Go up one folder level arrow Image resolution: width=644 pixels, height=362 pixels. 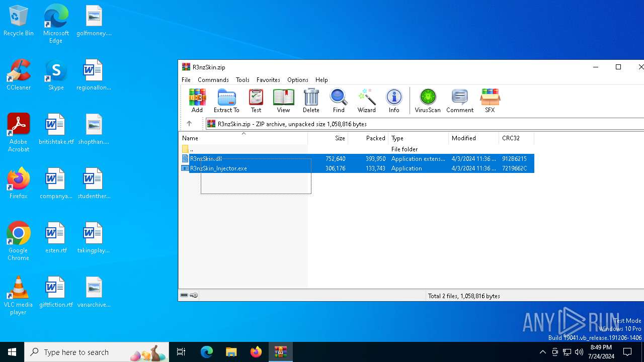(189, 124)
